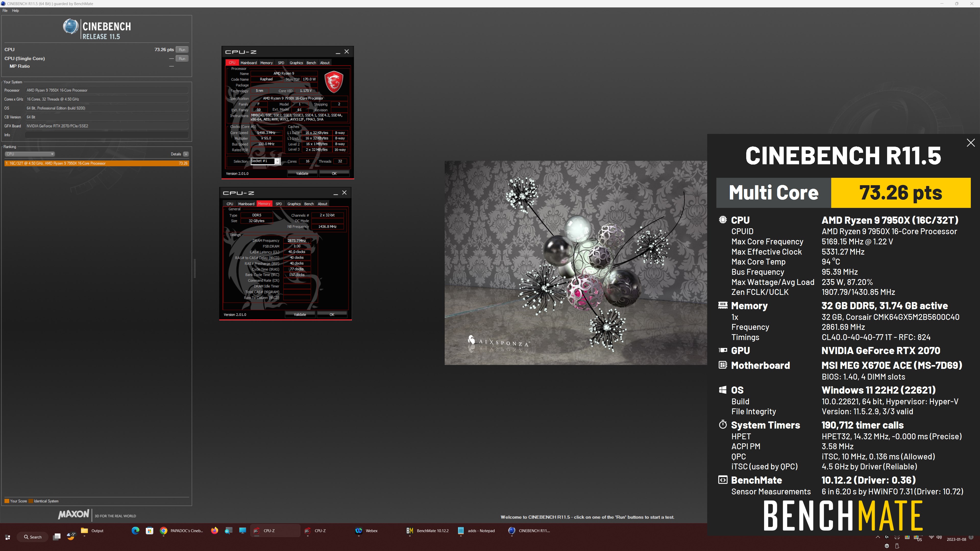Screen dimensions: 980x551
Task: Expand the ranking Details arrow button
Action: [186, 154]
